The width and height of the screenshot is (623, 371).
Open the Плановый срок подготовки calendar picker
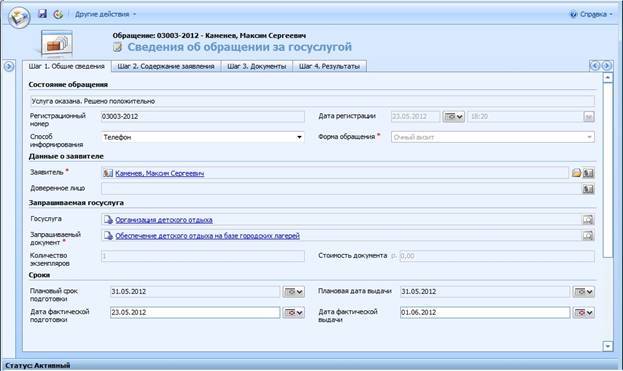pyautogui.click(x=294, y=292)
